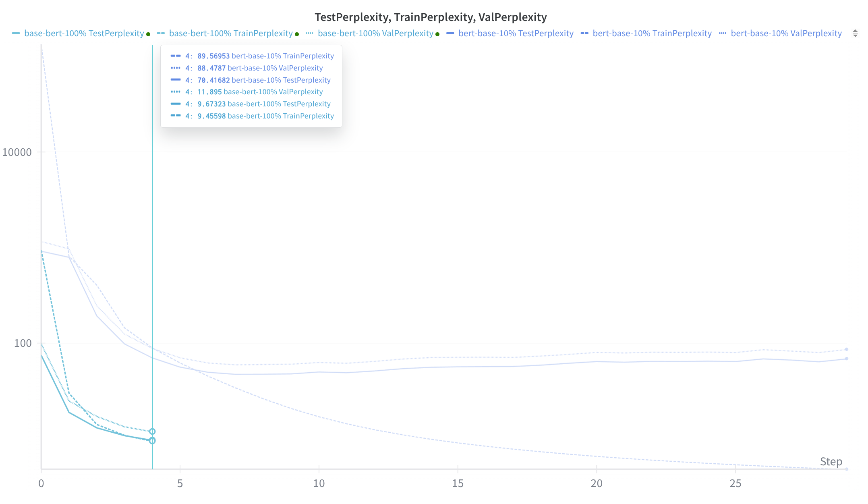Image resolution: width=868 pixels, height=504 pixels.
Task: Click dashed line icon for base-bert-100% TrainPerplexity
Action: [161, 33]
